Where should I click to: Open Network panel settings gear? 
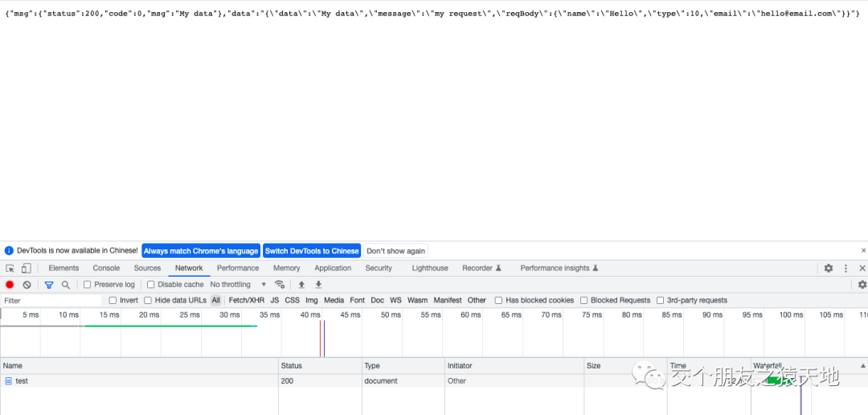click(x=862, y=285)
